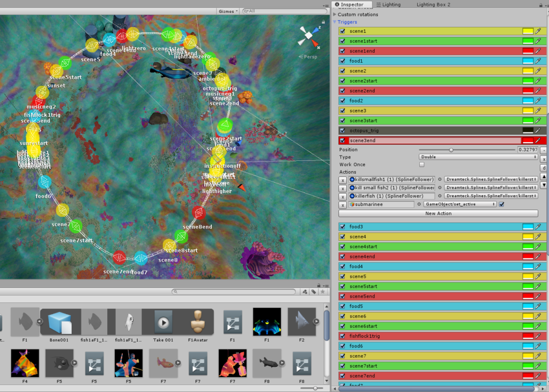549x392 pixels.
Task: Open the GameObject/set_active method dropdown
Action: point(460,204)
